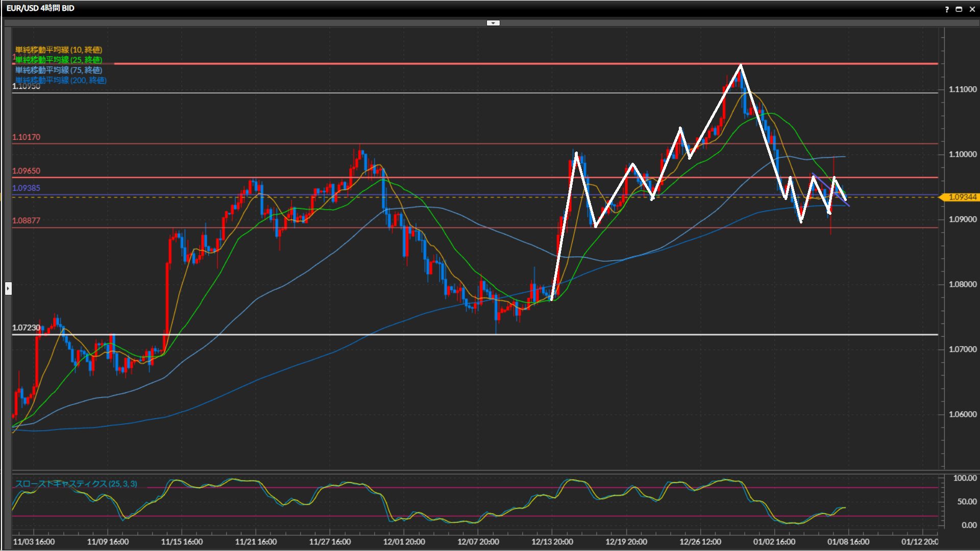
Task: Expand the hidden top toolbar arrow
Action: pos(493,23)
